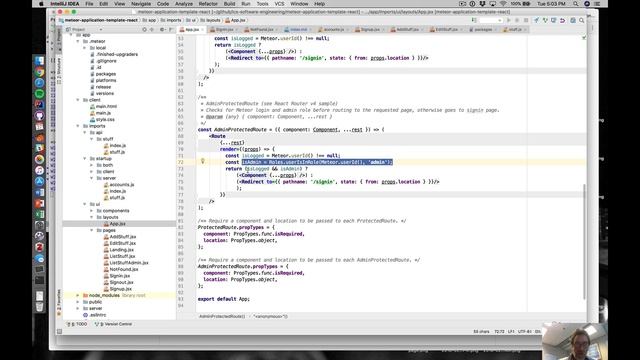Collapse the .meteor folder in project tree
This screenshot has height=360, width=640.
[x=78, y=41]
